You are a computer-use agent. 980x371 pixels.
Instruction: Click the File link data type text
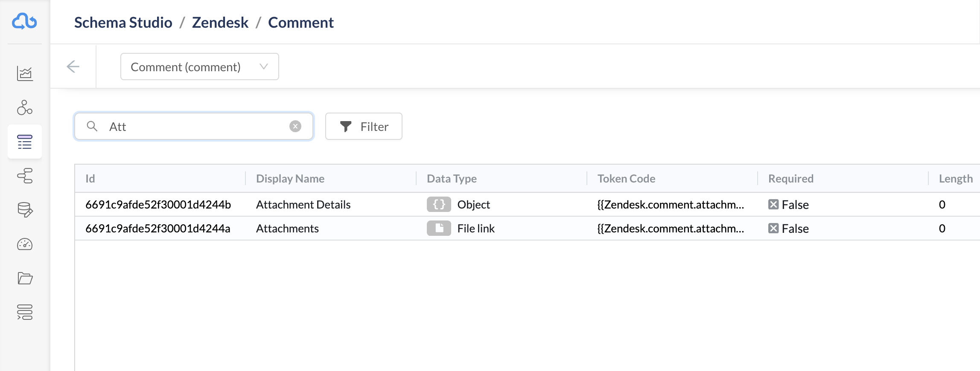(476, 229)
